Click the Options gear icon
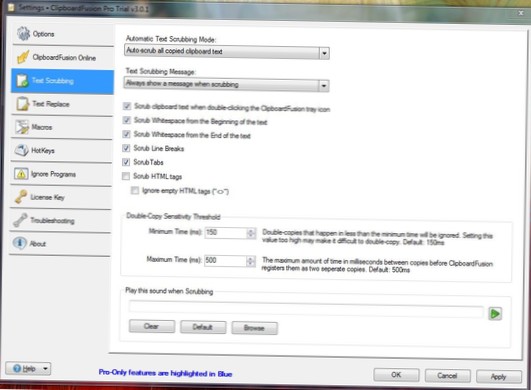 click(23, 34)
